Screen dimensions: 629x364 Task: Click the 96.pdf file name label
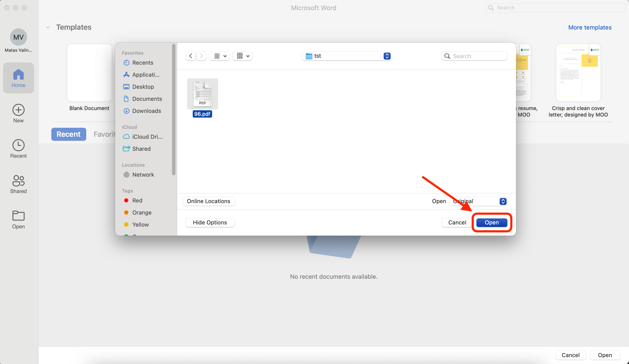[x=202, y=114]
